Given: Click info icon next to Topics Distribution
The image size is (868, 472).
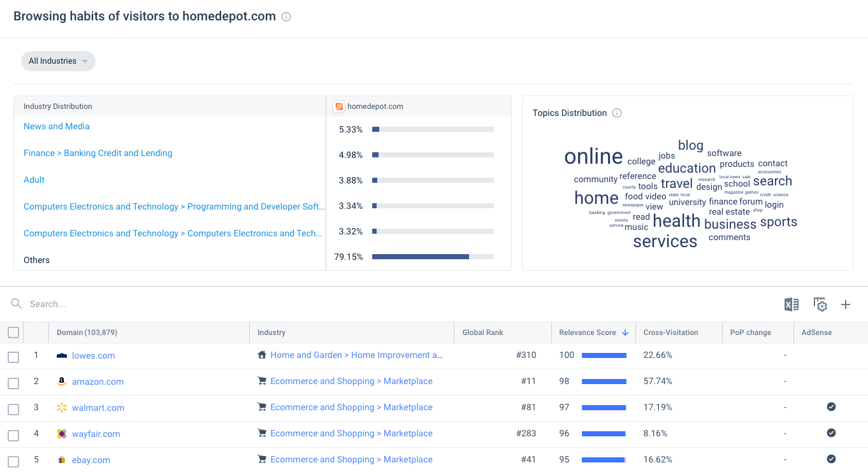Looking at the screenshot, I should click(617, 113).
